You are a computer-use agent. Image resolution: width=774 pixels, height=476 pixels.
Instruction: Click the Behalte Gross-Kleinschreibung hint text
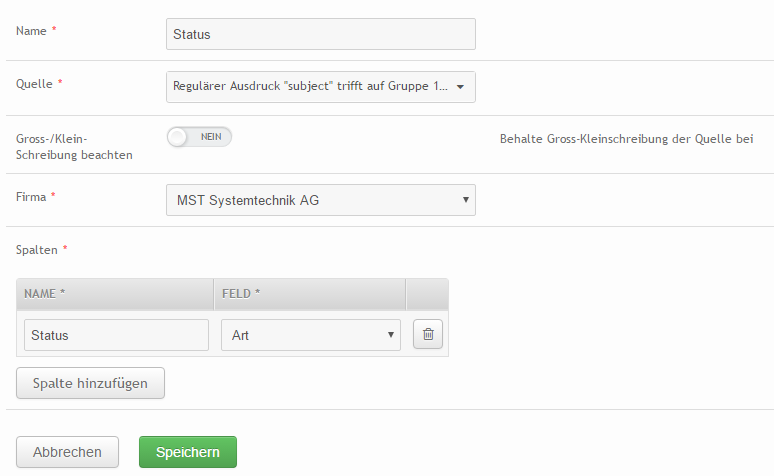click(626, 139)
